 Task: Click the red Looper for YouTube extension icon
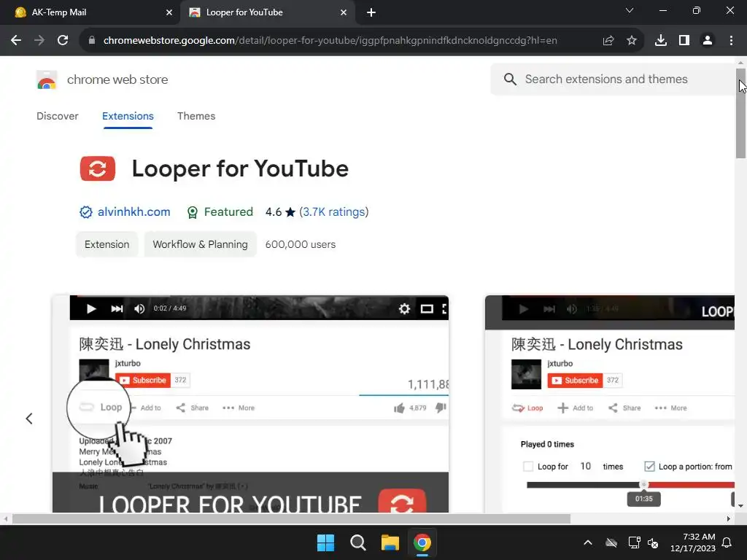(98, 168)
